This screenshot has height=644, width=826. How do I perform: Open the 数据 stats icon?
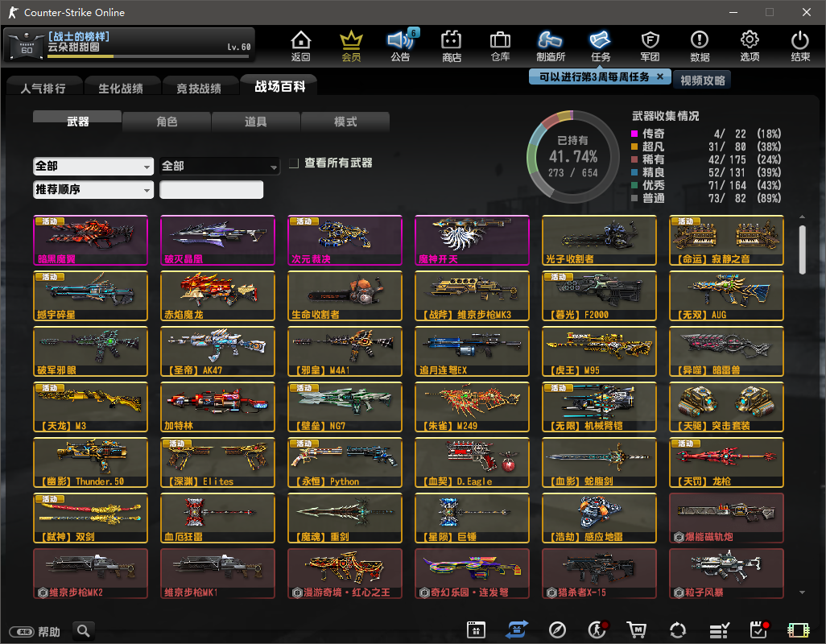(x=700, y=46)
